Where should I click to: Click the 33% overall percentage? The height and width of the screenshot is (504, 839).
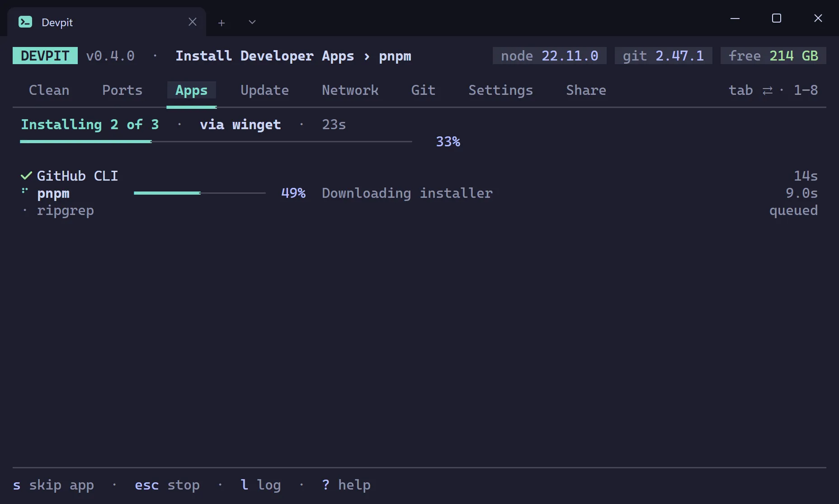pyautogui.click(x=448, y=142)
